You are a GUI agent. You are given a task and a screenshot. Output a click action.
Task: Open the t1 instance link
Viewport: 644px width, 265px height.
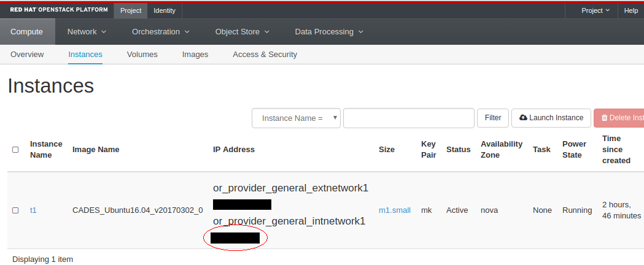point(33,210)
